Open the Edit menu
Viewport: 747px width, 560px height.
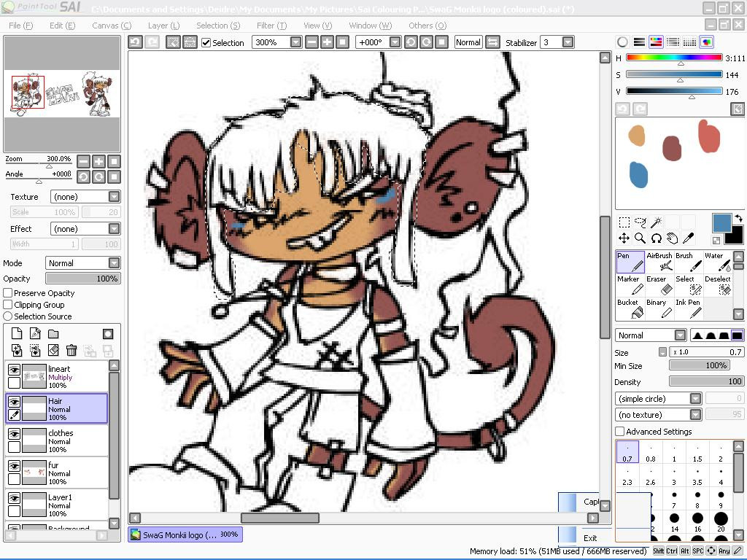[63, 26]
